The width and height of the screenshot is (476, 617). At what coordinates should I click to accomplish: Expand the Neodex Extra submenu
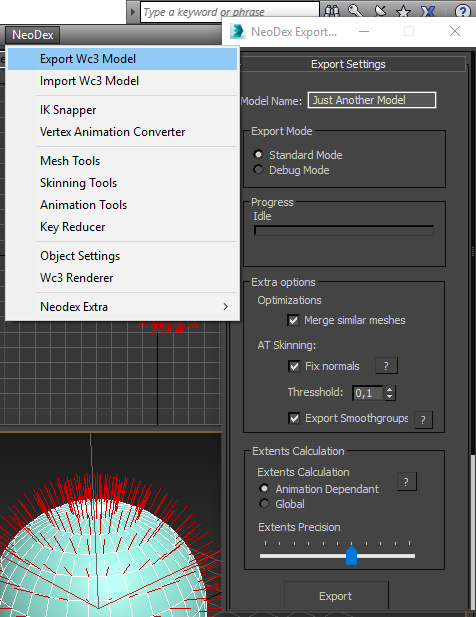point(122,307)
